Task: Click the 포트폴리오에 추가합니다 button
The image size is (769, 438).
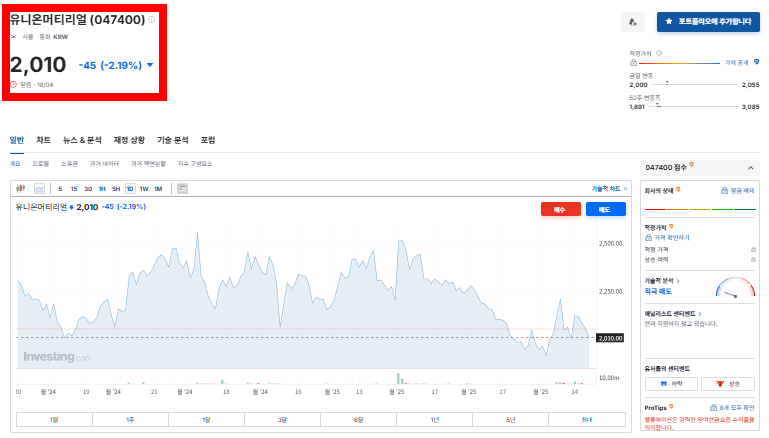Action: (708, 22)
